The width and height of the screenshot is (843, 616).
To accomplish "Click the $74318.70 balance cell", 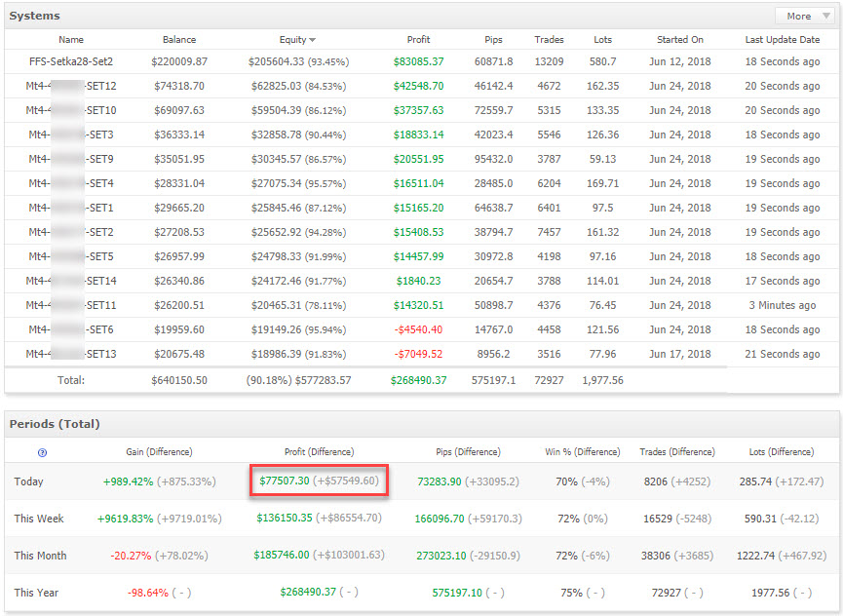I will point(179,86).
